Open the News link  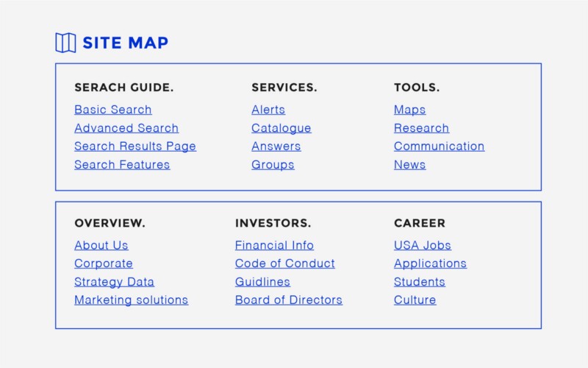tap(409, 165)
